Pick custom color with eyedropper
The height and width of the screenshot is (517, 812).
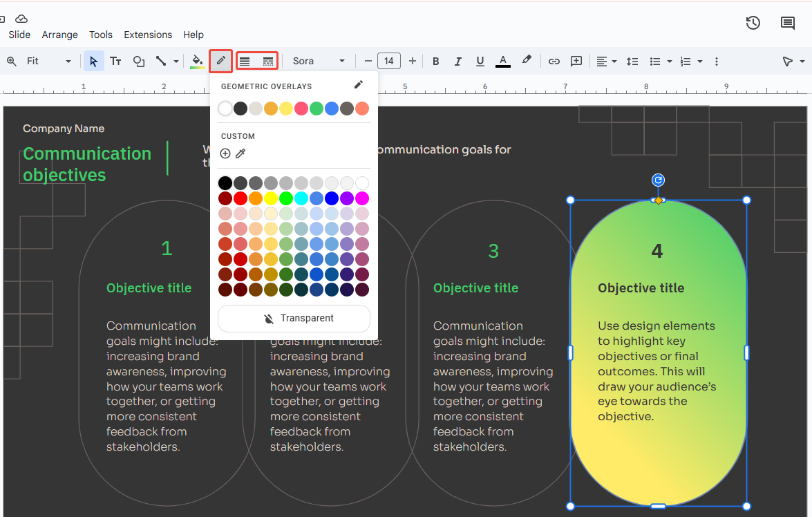[240, 153]
